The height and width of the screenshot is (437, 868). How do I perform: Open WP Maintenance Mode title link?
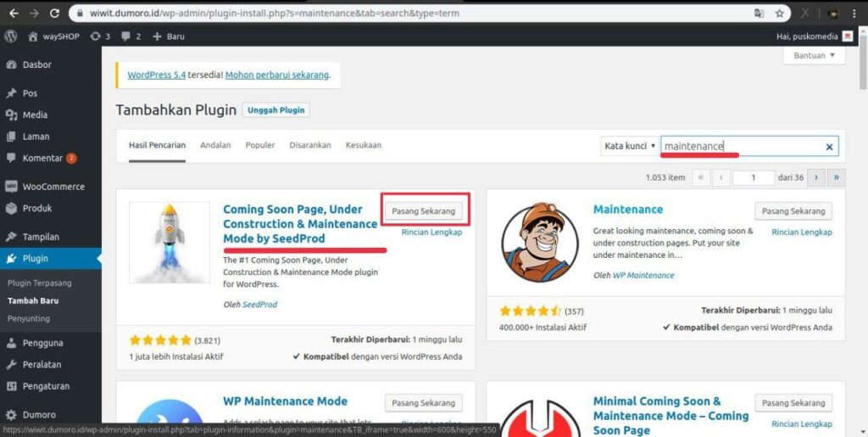pyautogui.click(x=285, y=401)
